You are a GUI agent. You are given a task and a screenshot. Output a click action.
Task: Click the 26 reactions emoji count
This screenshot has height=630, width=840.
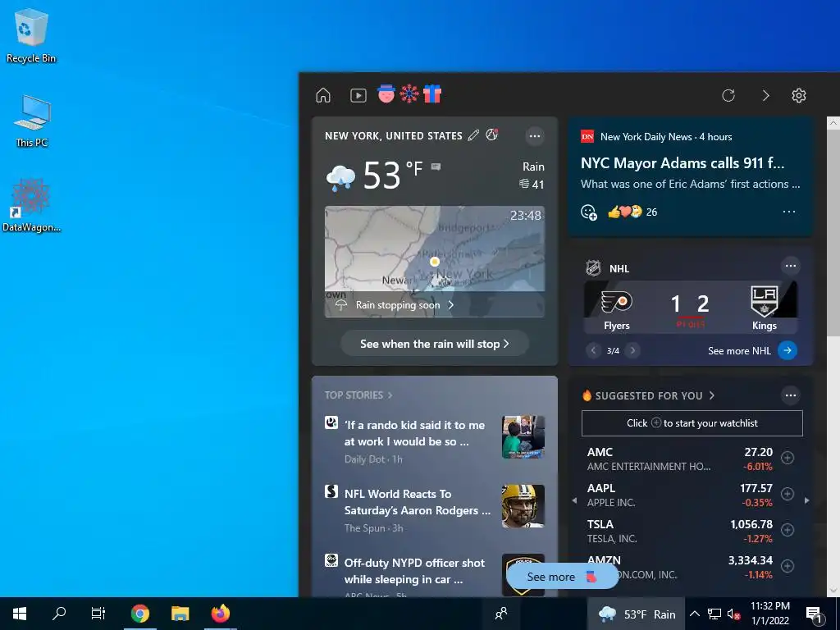coord(632,212)
